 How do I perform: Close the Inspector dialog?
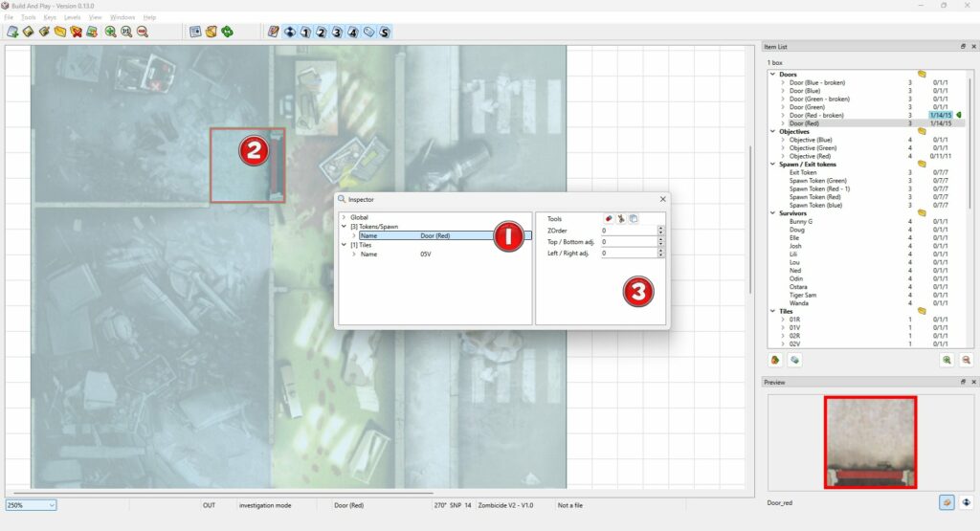pos(663,199)
